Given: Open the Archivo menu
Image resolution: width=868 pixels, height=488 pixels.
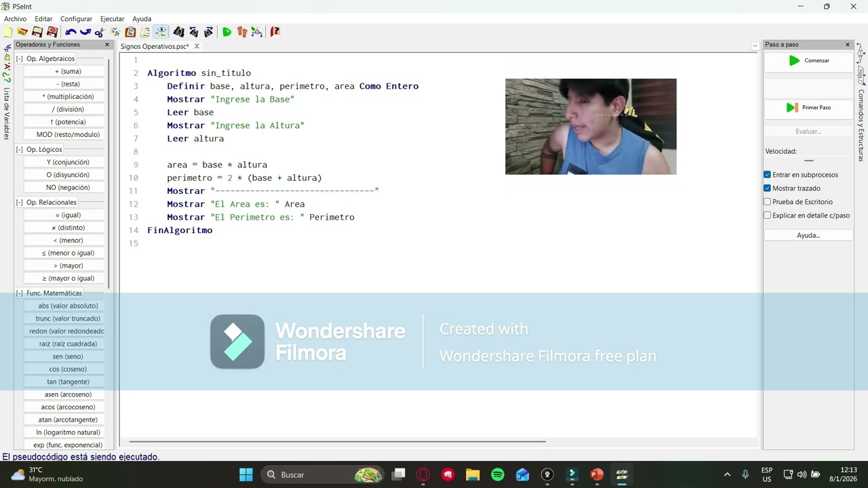Looking at the screenshot, I should tap(15, 19).
